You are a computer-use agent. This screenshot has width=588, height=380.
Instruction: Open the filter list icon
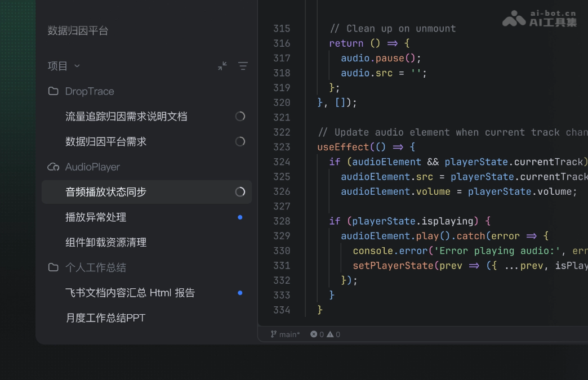pos(243,66)
